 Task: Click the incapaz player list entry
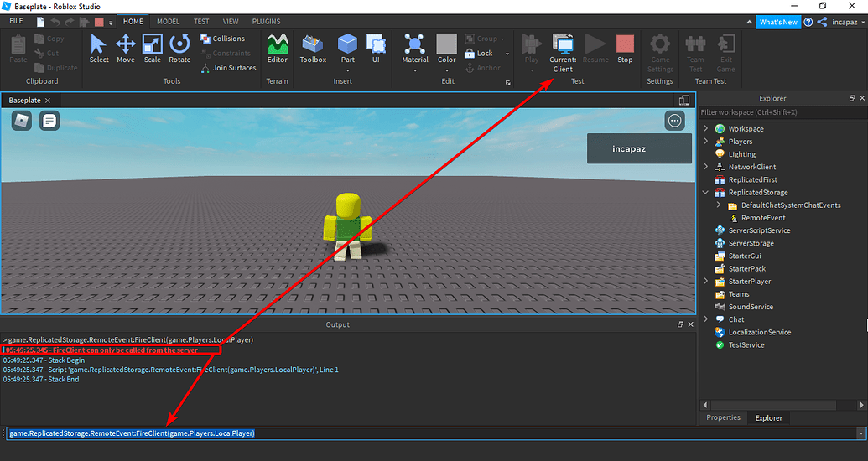[x=639, y=148]
